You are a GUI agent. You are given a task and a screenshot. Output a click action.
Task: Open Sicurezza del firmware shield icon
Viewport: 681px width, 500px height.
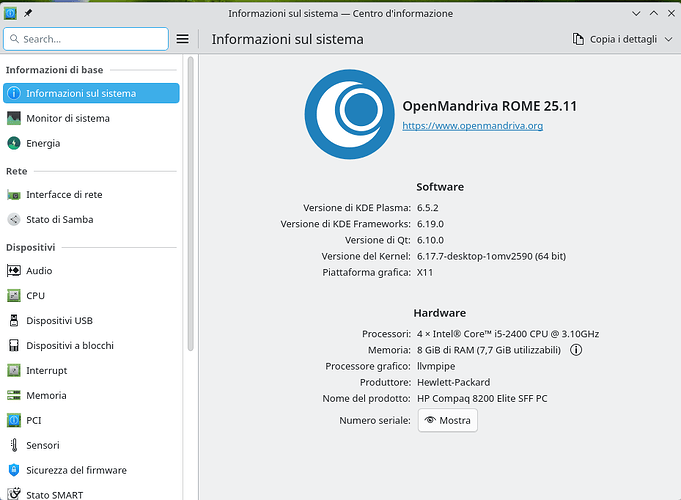click(x=14, y=470)
